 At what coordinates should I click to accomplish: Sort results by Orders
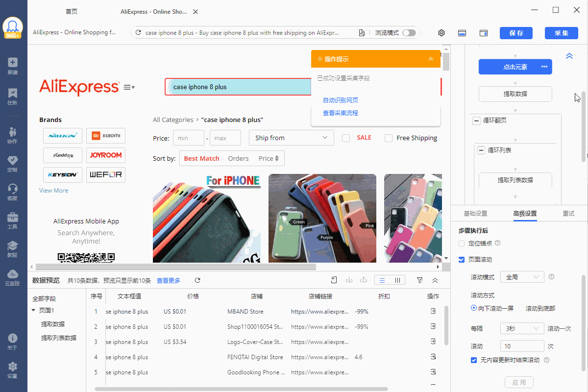point(238,158)
